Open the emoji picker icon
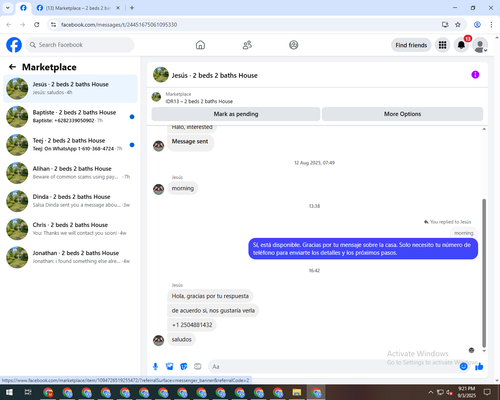 click(463, 367)
